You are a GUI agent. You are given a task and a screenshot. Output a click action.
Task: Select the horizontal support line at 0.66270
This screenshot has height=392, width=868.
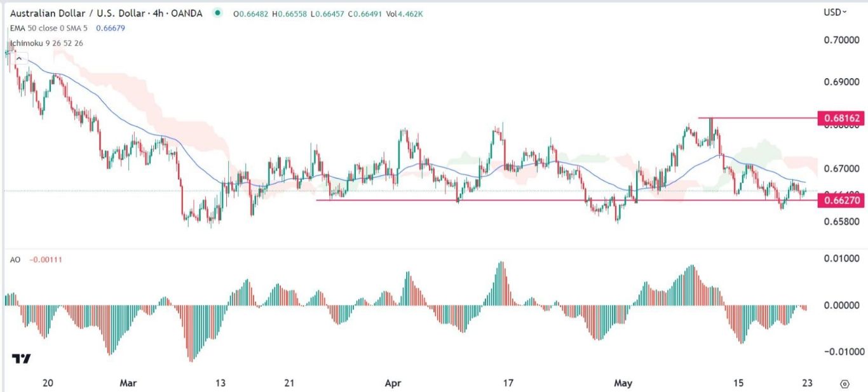pos(568,200)
